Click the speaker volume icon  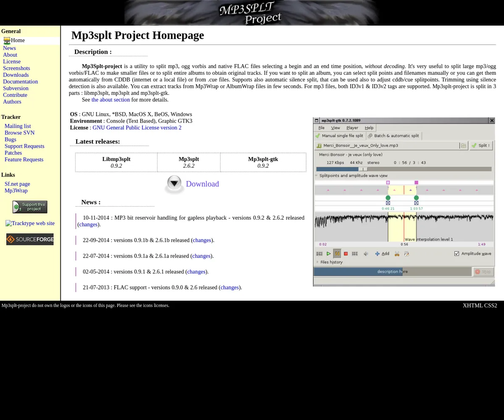pyautogui.click(x=365, y=254)
